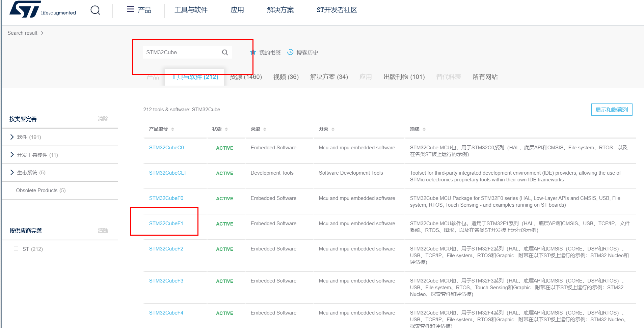The height and width of the screenshot is (328, 644).
Task: Sort by 分类 column arrows
Action: [x=333, y=129]
